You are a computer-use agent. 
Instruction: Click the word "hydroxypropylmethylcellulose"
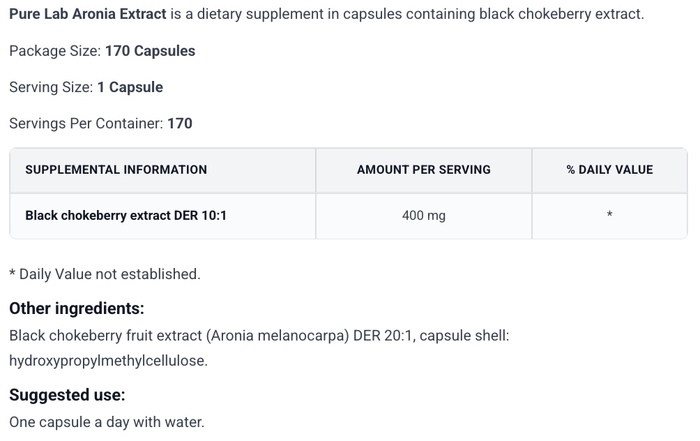107,360
